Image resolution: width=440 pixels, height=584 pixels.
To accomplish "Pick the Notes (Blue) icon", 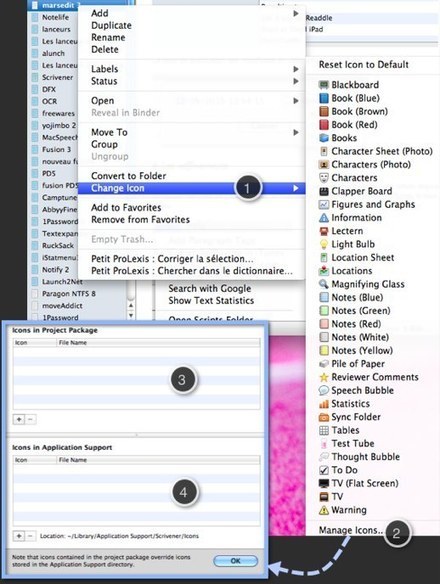I will point(351,297).
